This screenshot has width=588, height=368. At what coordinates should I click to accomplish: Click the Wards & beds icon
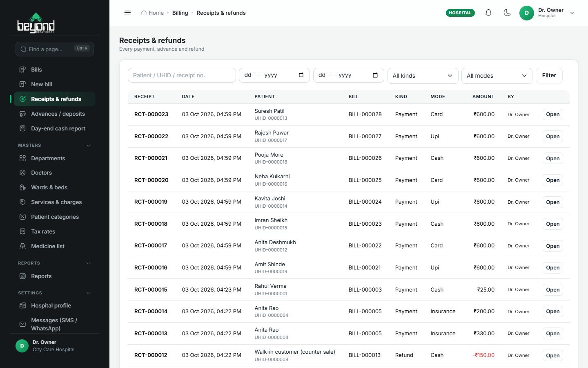[x=23, y=187]
